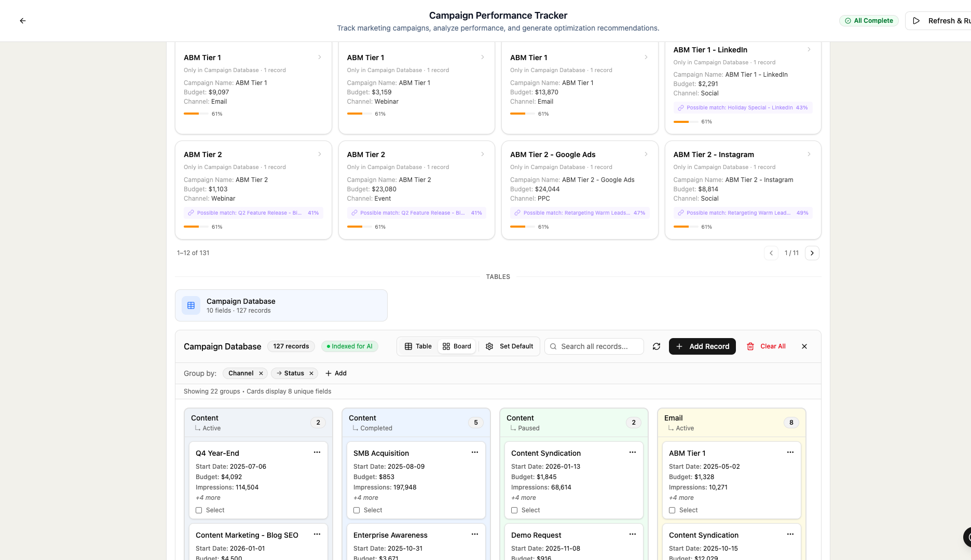Check Select on the ABM Tier 1 email card
Image resolution: width=971 pixels, height=560 pixels.
click(x=673, y=510)
